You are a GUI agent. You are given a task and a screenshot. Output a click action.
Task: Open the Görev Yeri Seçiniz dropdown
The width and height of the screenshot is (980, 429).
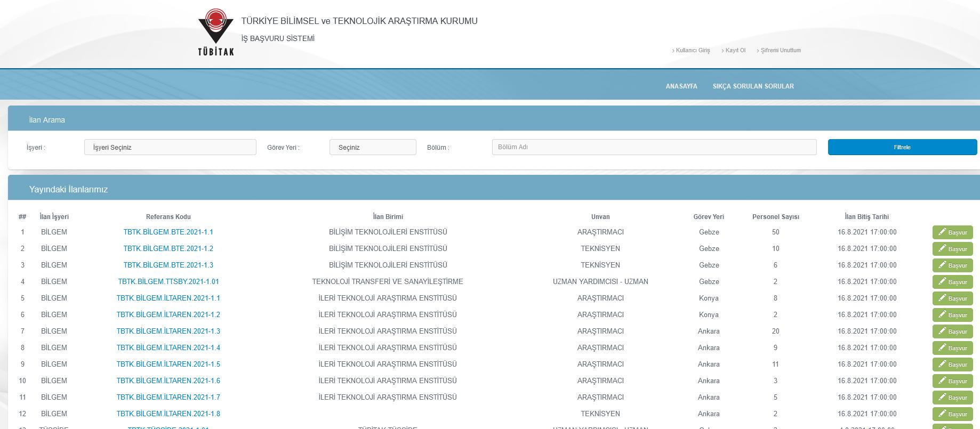373,147
